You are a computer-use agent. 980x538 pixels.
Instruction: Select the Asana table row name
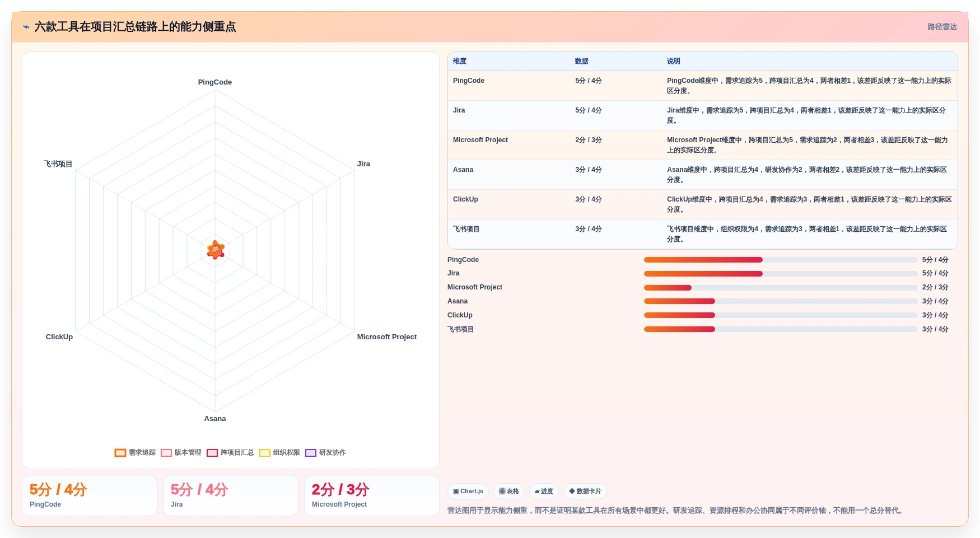pyautogui.click(x=463, y=170)
